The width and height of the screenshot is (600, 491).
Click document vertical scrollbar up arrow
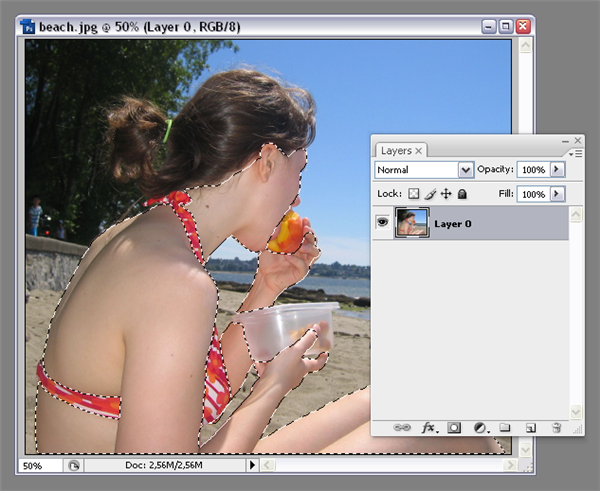point(525,46)
